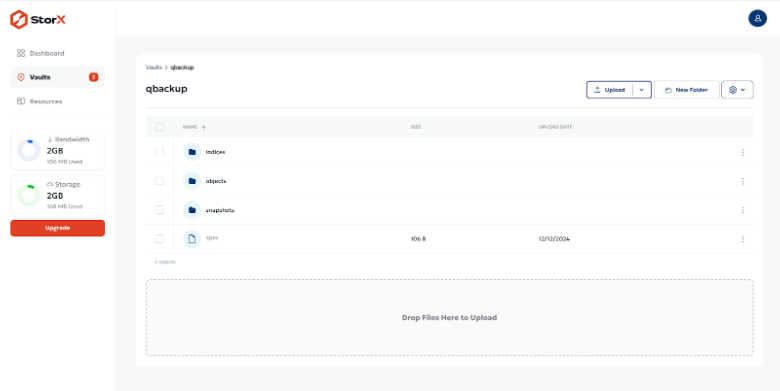Click the sort arrow beside Name

pos(203,127)
